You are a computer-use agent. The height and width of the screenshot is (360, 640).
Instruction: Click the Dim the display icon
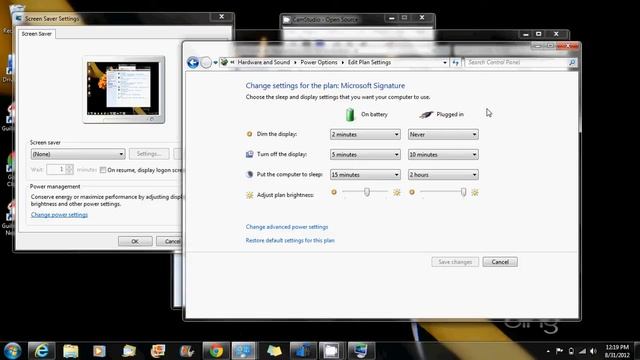pos(249,134)
